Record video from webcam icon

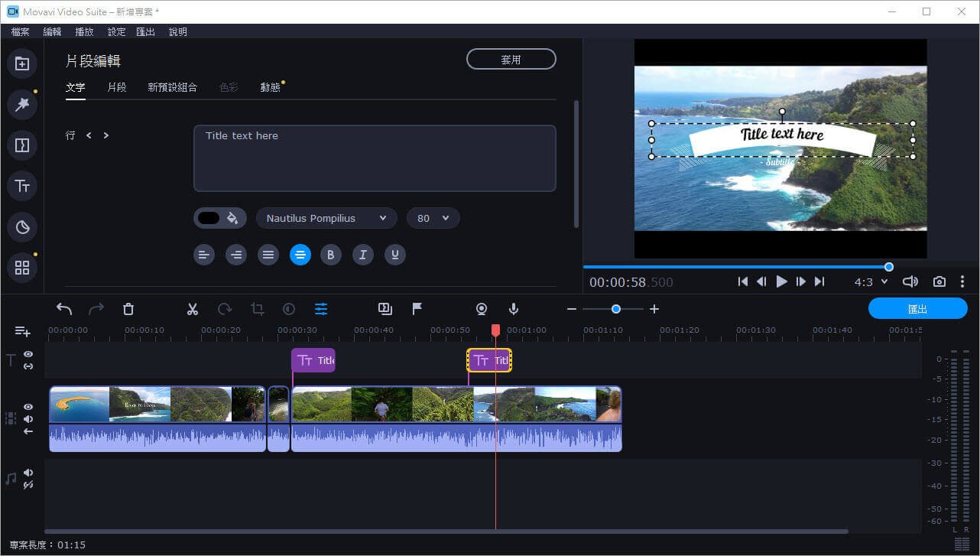tap(482, 309)
